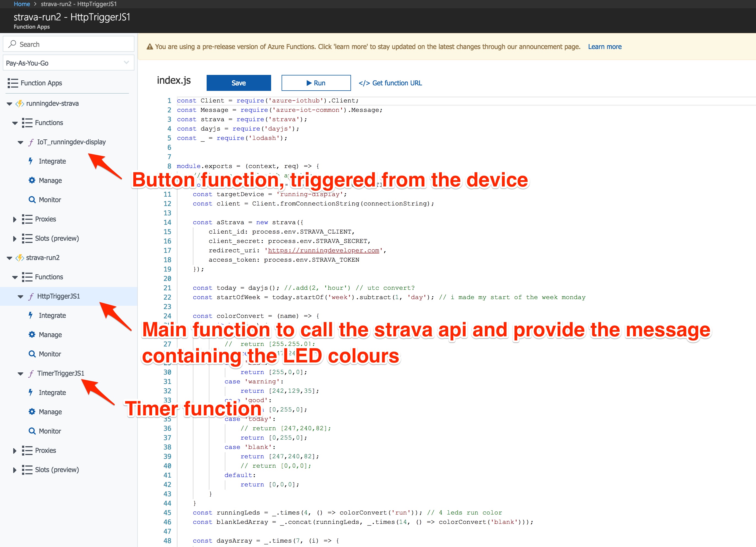
Task: Click the Save button
Action: click(238, 83)
